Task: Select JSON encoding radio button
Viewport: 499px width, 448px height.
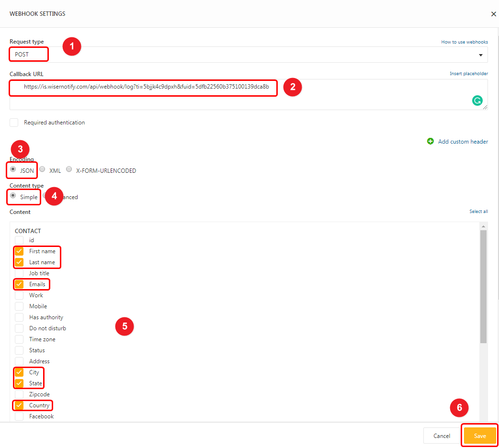Action: (x=13, y=169)
